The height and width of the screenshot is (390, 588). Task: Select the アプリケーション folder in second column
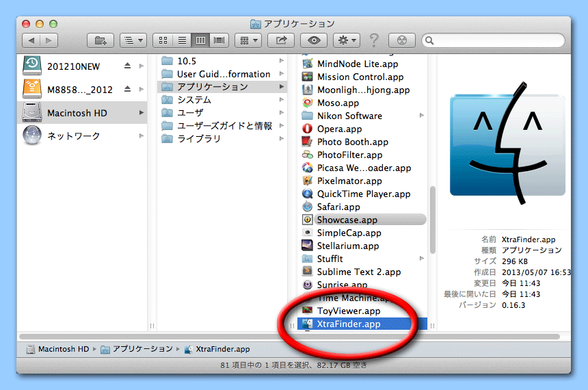222,87
